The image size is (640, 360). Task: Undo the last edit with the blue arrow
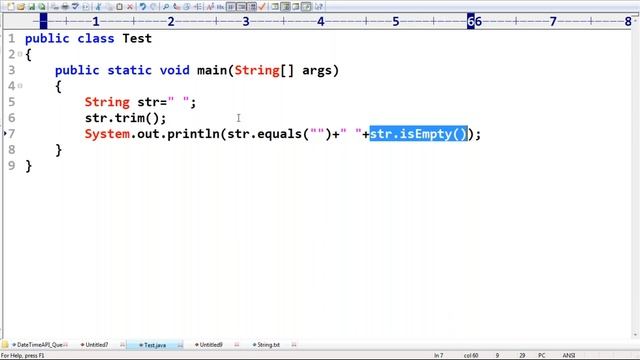coord(142,7)
